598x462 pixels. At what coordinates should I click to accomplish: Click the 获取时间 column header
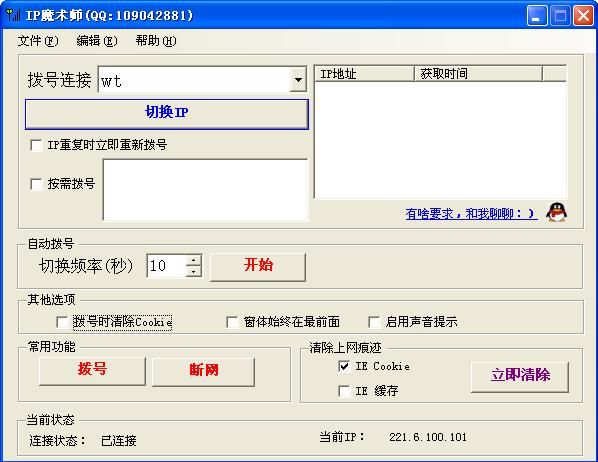pyautogui.click(x=478, y=74)
